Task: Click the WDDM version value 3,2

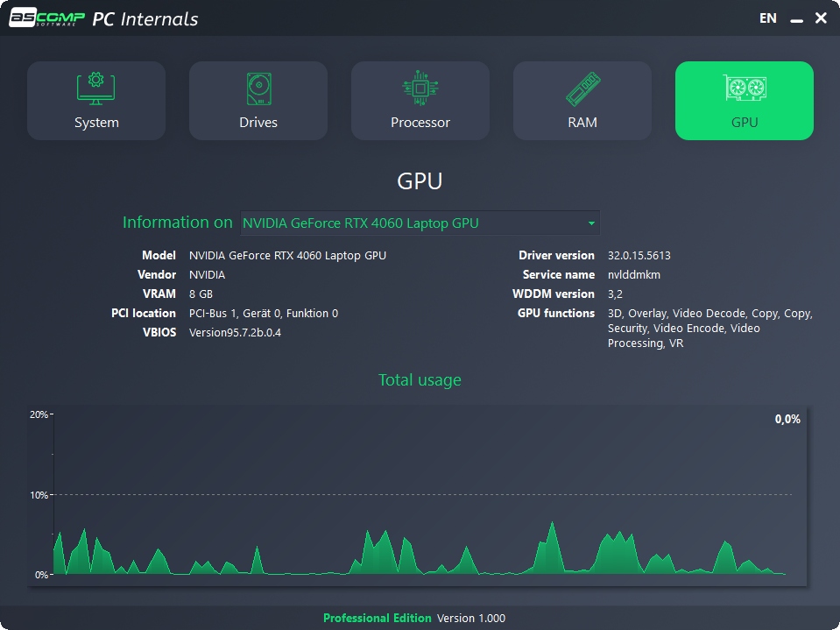Action: click(x=615, y=294)
